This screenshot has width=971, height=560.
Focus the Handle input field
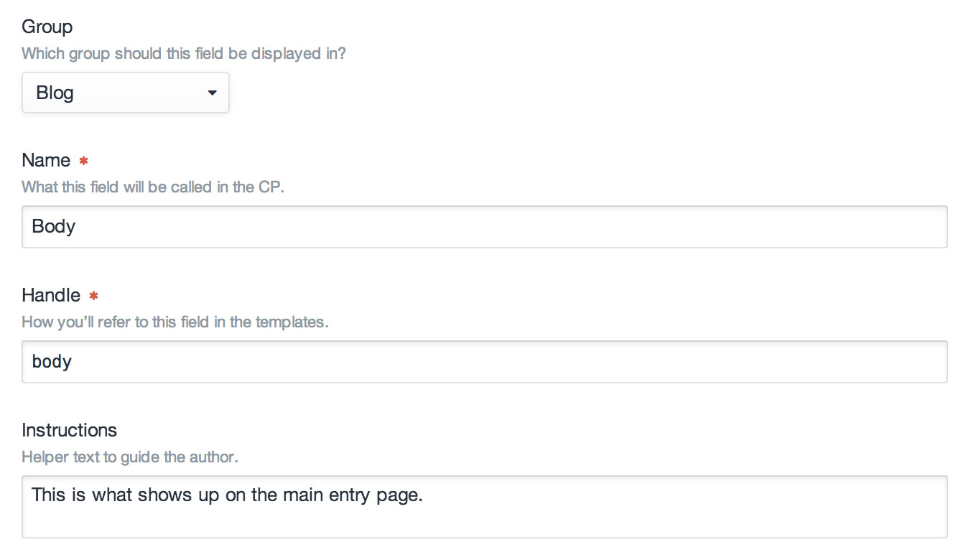pos(484,362)
